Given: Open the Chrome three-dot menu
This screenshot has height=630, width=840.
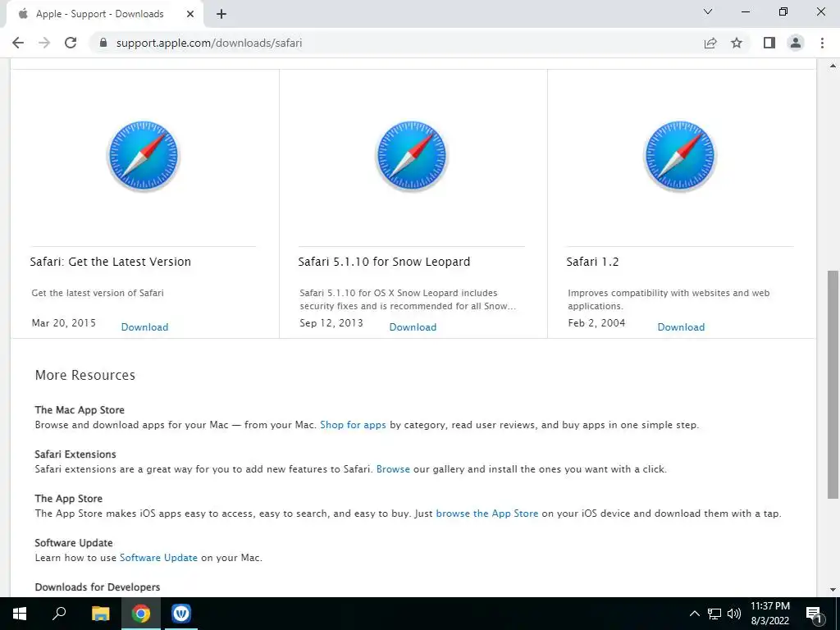Looking at the screenshot, I should click(822, 43).
